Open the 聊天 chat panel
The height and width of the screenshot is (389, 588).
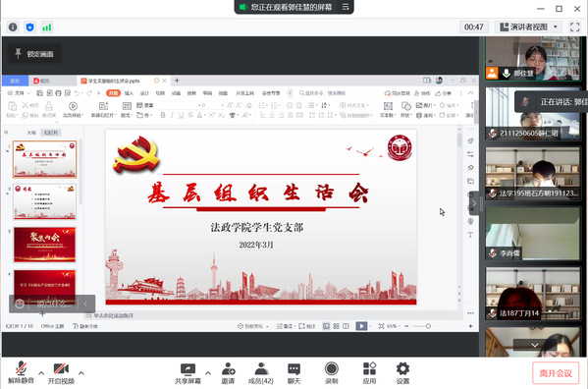tap(294, 373)
